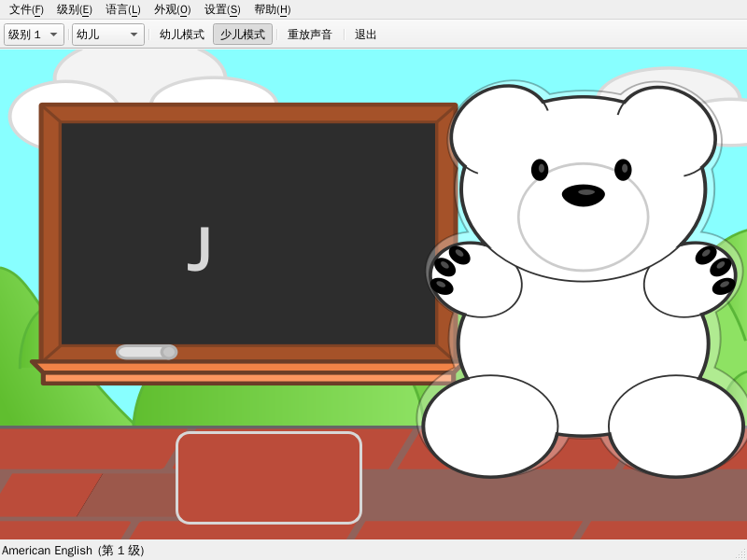This screenshot has width=747, height=560.
Task: Expand the 幼儿 theme dropdown
Action: pyautogui.click(x=107, y=35)
